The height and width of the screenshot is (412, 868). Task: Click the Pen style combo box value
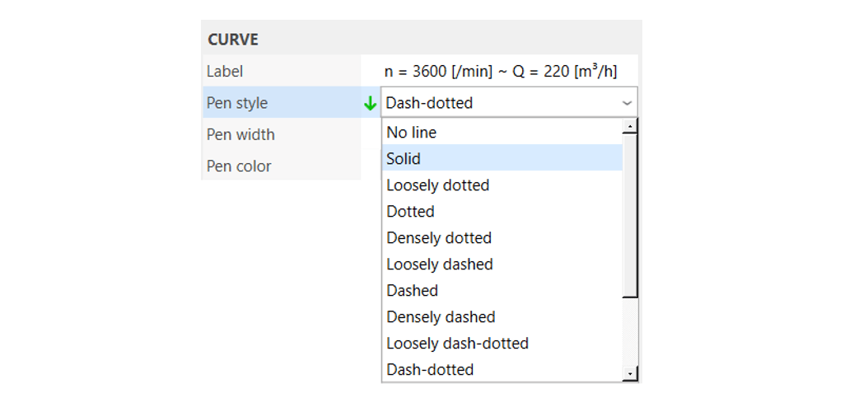509,103
